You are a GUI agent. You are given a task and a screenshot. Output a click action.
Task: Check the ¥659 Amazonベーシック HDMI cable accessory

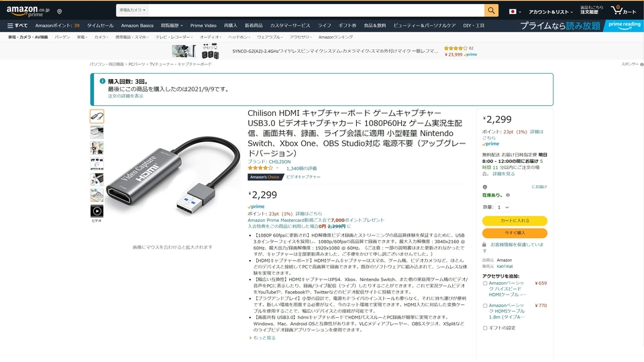tap(485, 283)
